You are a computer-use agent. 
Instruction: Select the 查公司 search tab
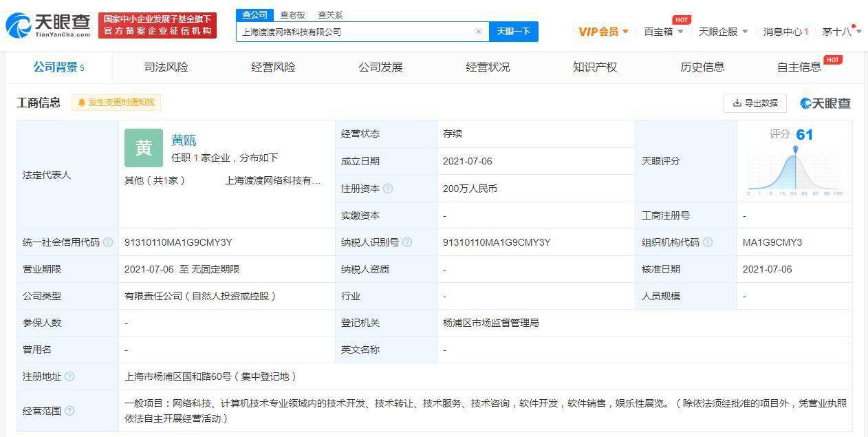[254, 15]
